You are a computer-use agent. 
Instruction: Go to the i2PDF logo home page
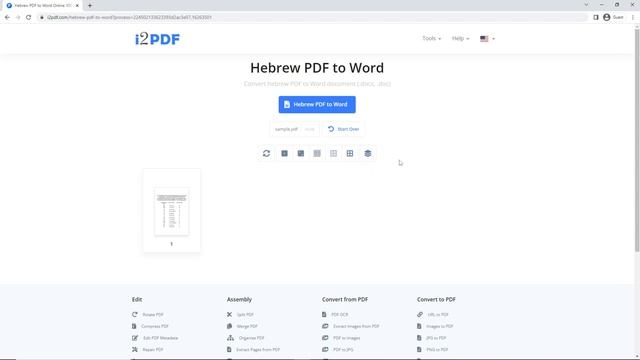(x=158, y=39)
